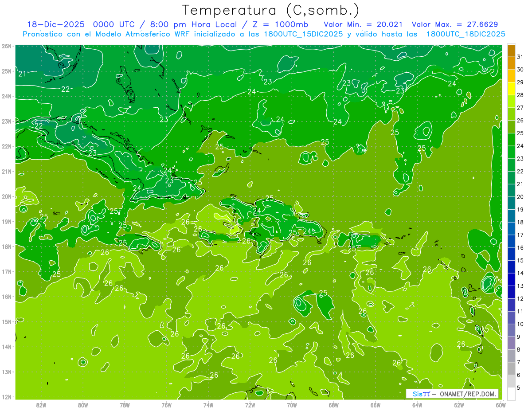This screenshot has width=532, height=411.
Task: Click the 19N latitude axis label
Action: (x=7, y=221)
